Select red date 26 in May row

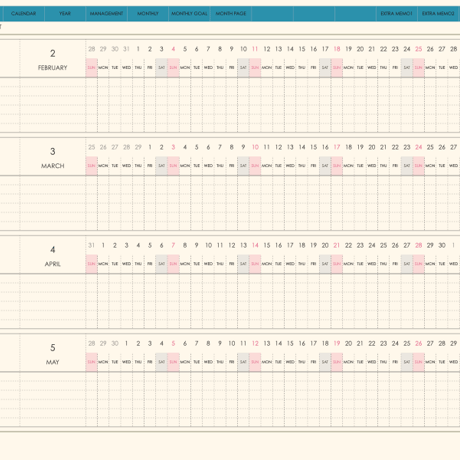[x=419, y=343]
